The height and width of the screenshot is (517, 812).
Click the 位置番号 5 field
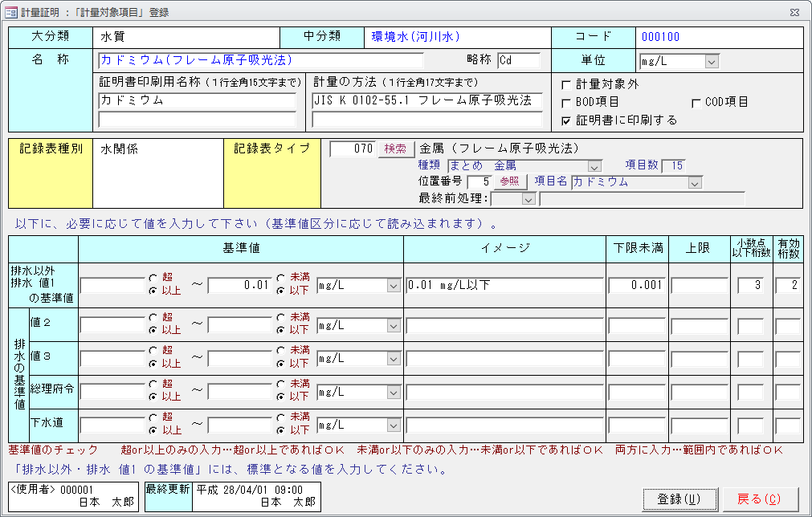pos(479,182)
